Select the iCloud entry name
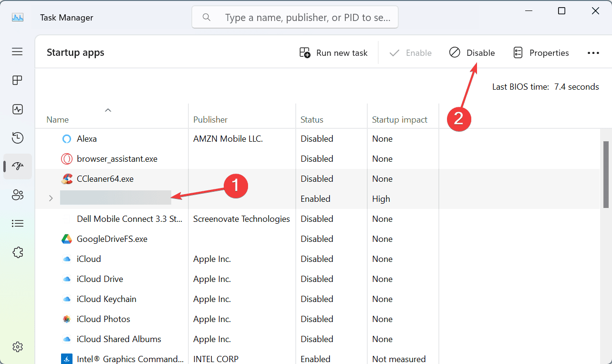 (89, 259)
